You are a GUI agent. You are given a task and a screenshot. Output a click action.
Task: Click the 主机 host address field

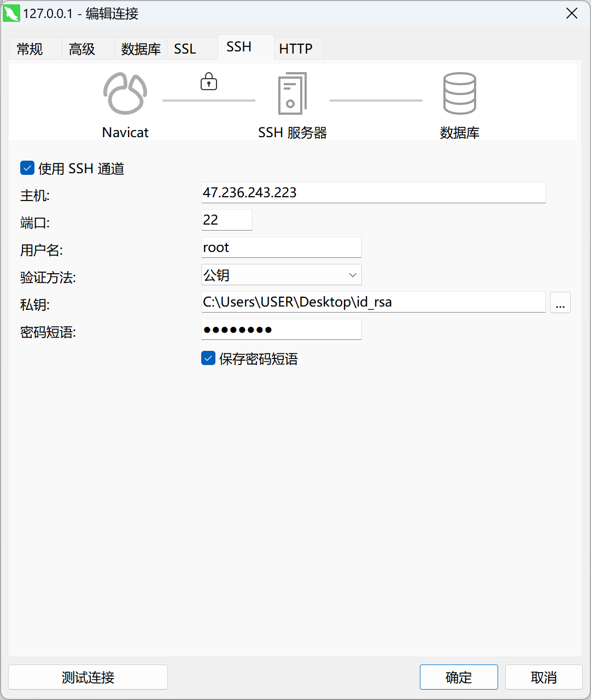pyautogui.click(x=373, y=192)
